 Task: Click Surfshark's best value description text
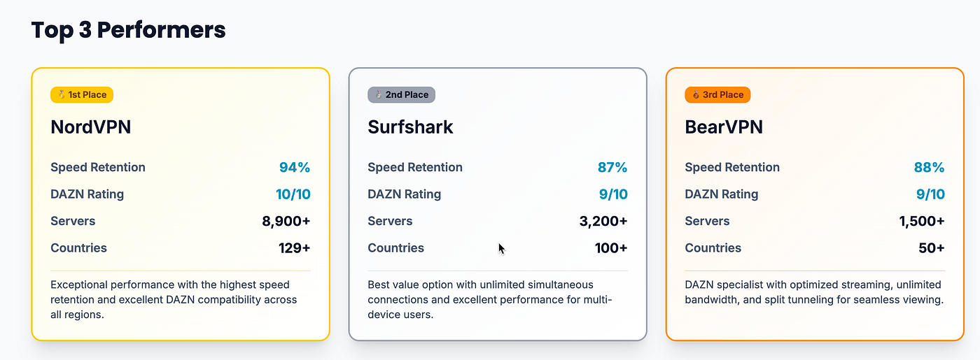tap(490, 300)
